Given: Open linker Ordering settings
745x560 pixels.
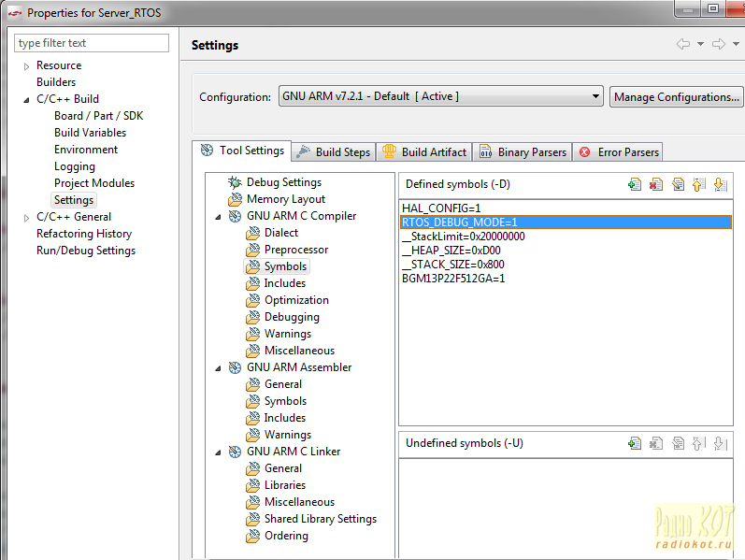Looking at the screenshot, I should (x=286, y=536).
